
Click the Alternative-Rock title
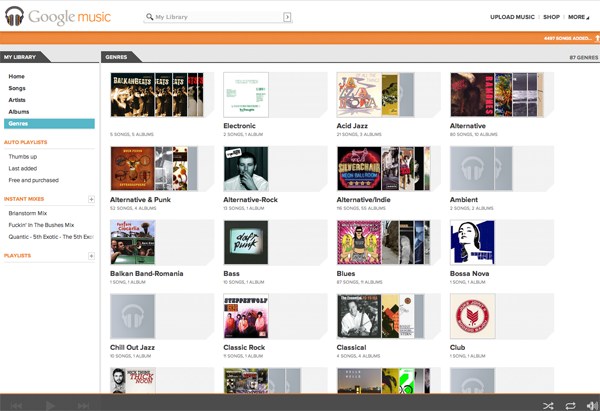point(251,200)
